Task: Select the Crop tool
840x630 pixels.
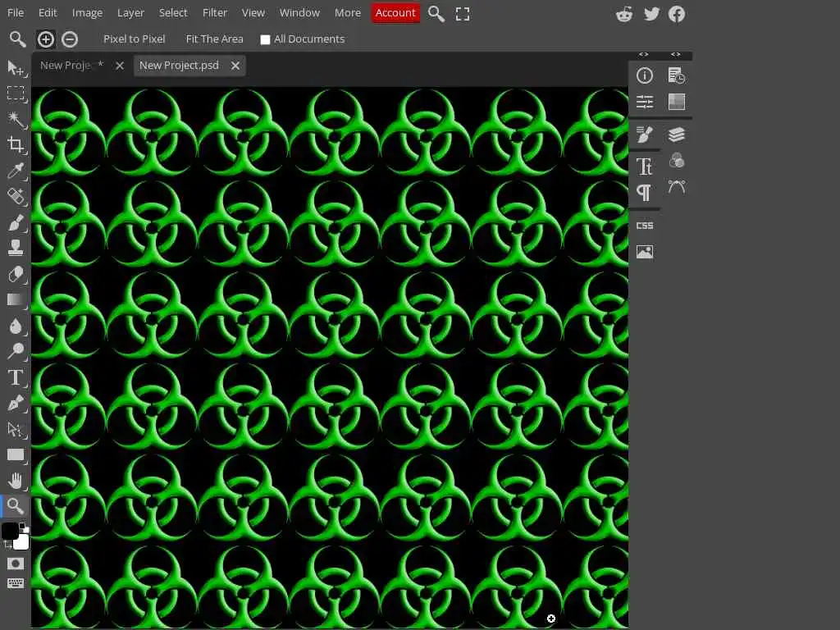Action: point(15,144)
